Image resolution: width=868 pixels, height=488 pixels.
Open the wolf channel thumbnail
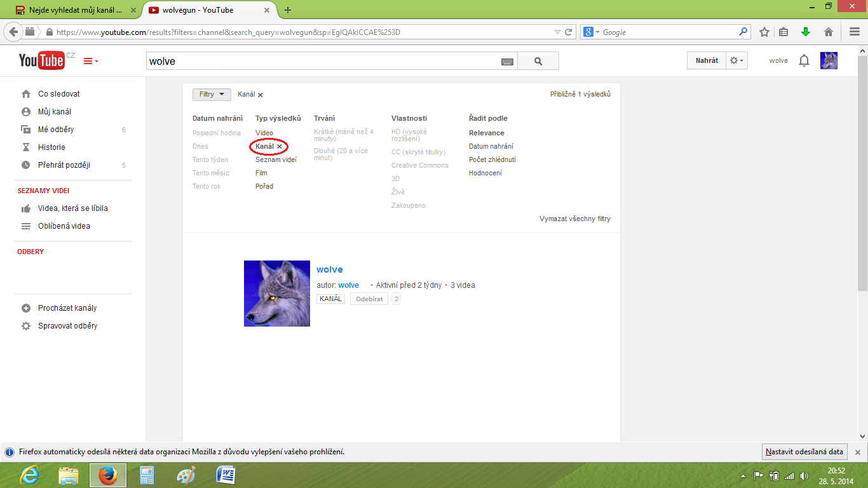[x=277, y=294]
